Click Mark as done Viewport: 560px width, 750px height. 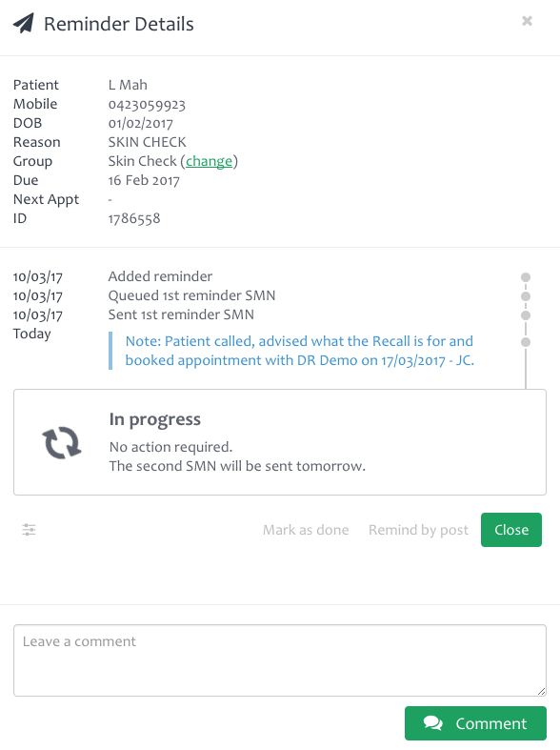coord(306,530)
